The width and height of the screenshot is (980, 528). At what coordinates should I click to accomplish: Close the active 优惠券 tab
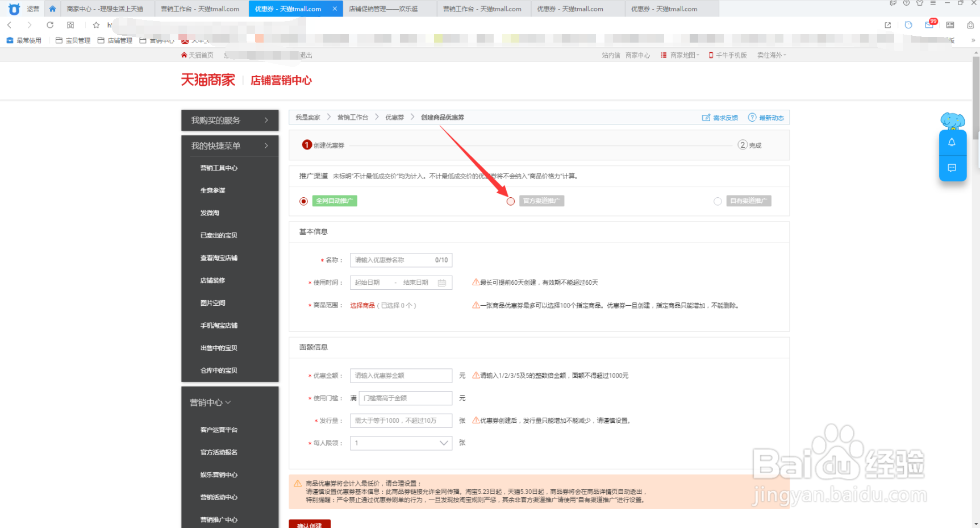335,9
